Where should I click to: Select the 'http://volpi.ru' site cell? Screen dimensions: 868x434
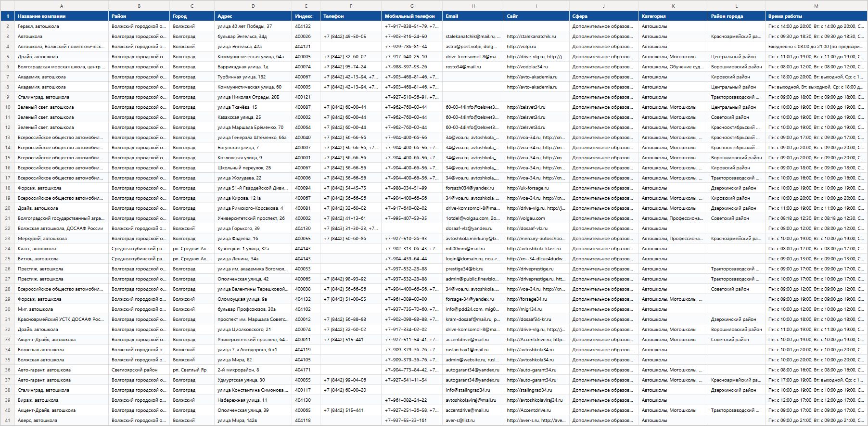point(536,47)
